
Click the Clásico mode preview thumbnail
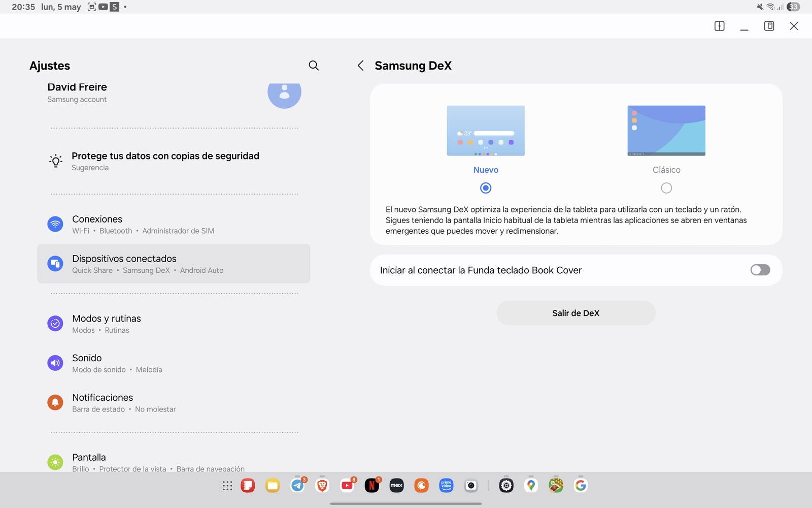pyautogui.click(x=666, y=131)
